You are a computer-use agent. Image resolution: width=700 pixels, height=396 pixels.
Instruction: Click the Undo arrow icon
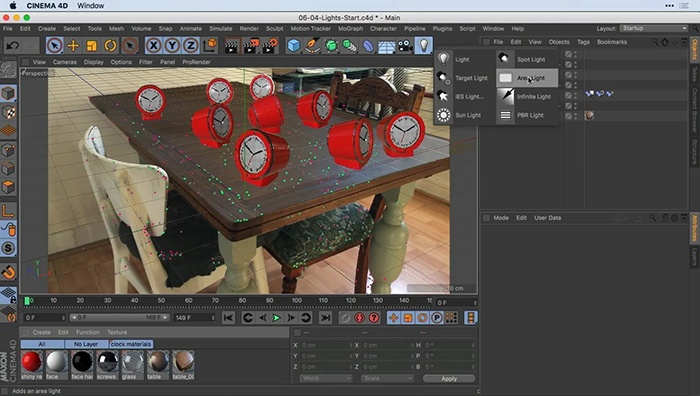point(12,46)
